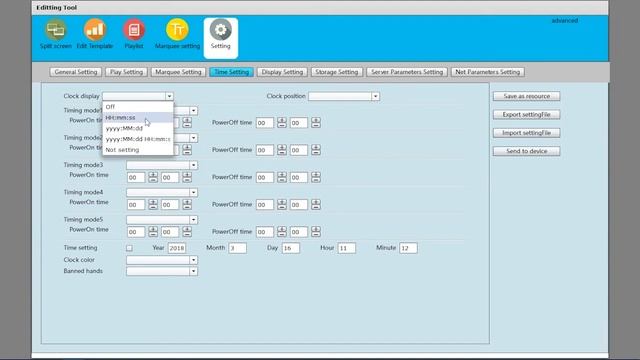640x360 pixels.
Task: Click Timing mode4 PowerOff hour field
Action: point(264,205)
